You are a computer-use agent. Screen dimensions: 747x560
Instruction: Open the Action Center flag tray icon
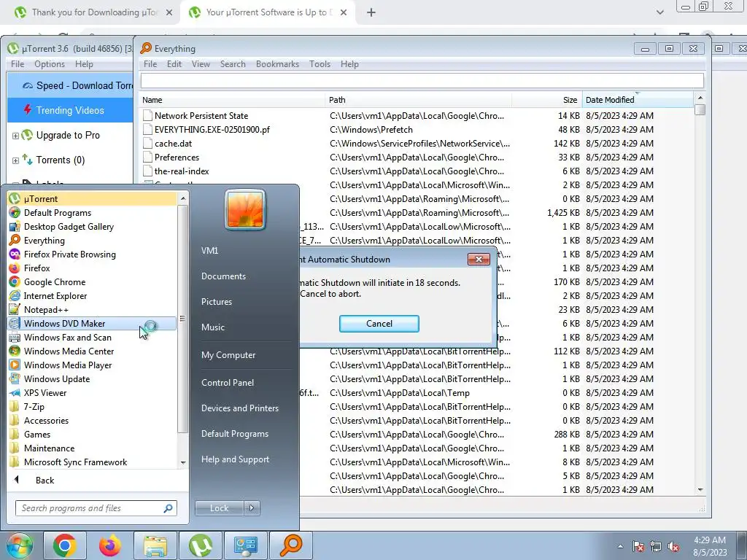click(639, 547)
